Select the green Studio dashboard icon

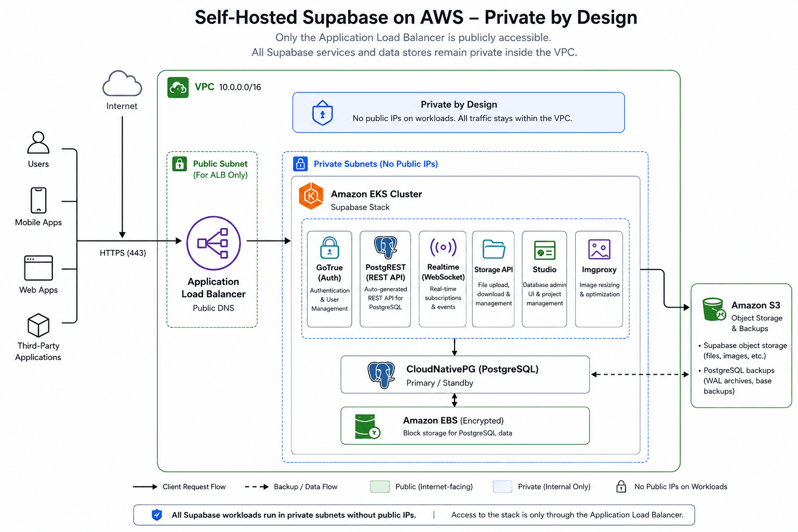(544, 250)
